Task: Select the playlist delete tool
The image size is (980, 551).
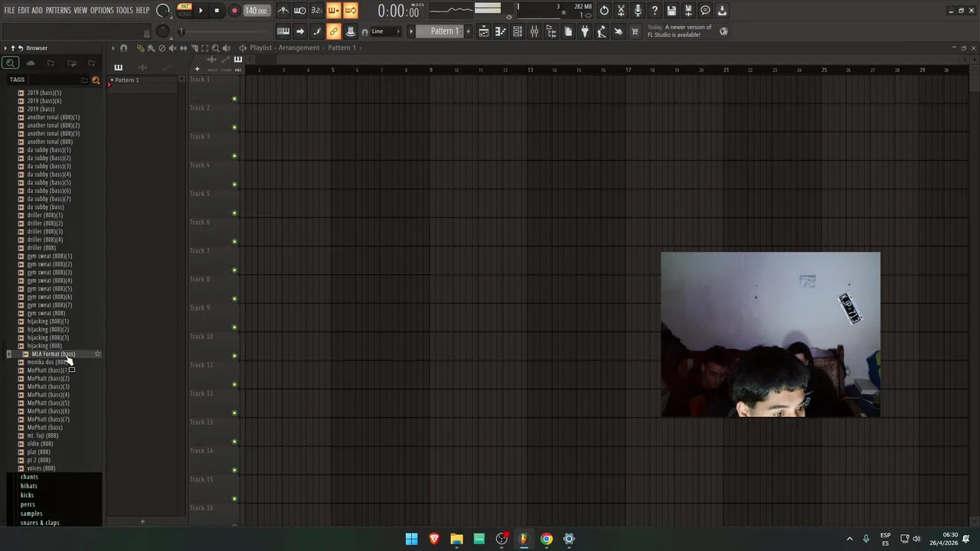Action: 162,47
